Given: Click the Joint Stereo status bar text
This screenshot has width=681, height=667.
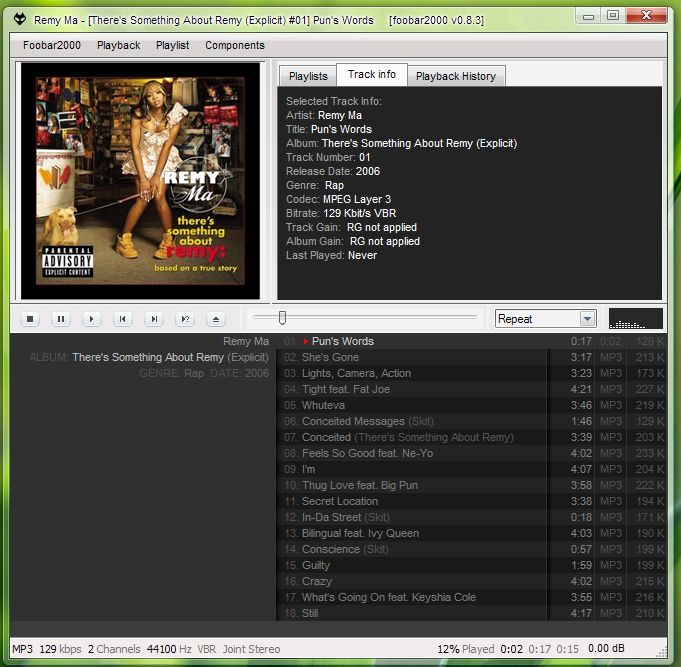Looking at the screenshot, I should coord(251,649).
